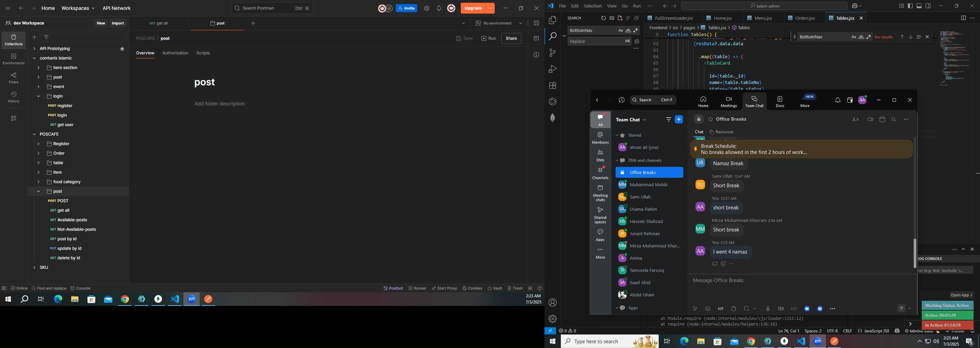Toggle Match Whole Word in the editor find widget
This screenshot has height=348, width=980.
(861, 37)
